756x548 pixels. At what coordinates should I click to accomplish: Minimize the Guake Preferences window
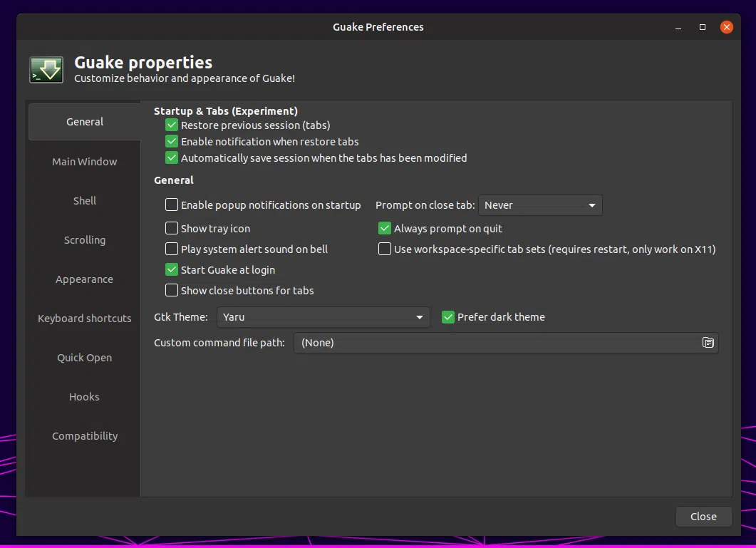click(678, 27)
